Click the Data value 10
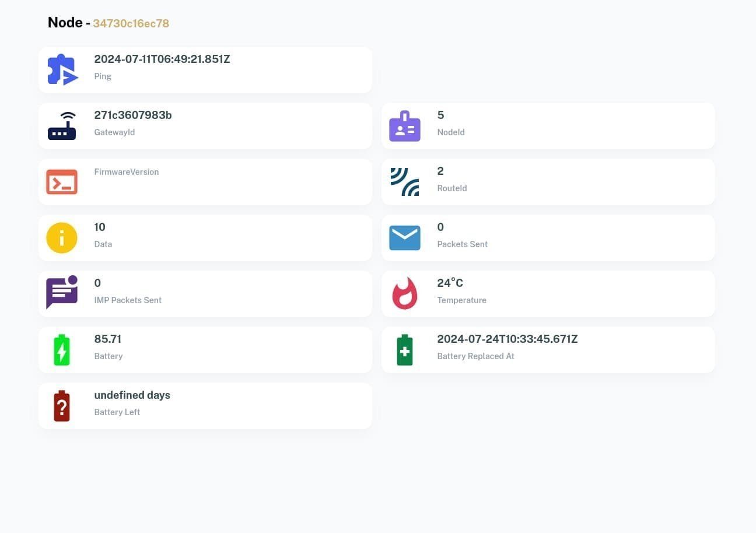Image resolution: width=756 pixels, height=533 pixels. point(100,227)
